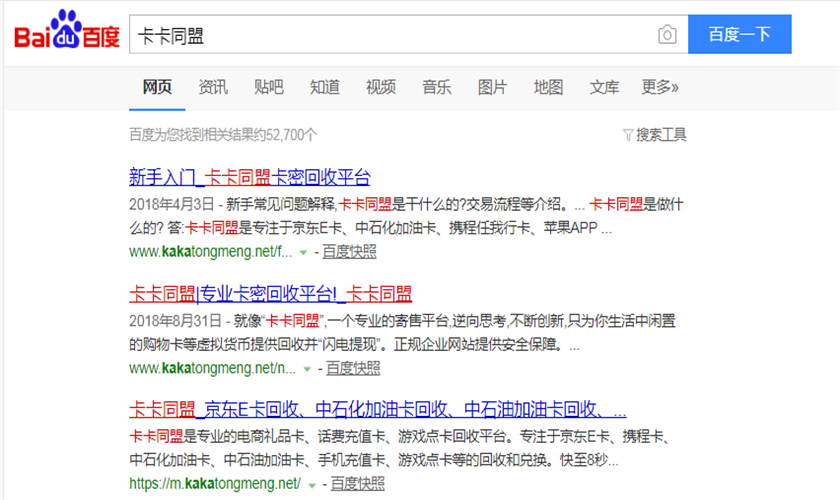Click snippet date 2018年4月3日
This screenshot has height=500, width=840.
click(171, 204)
